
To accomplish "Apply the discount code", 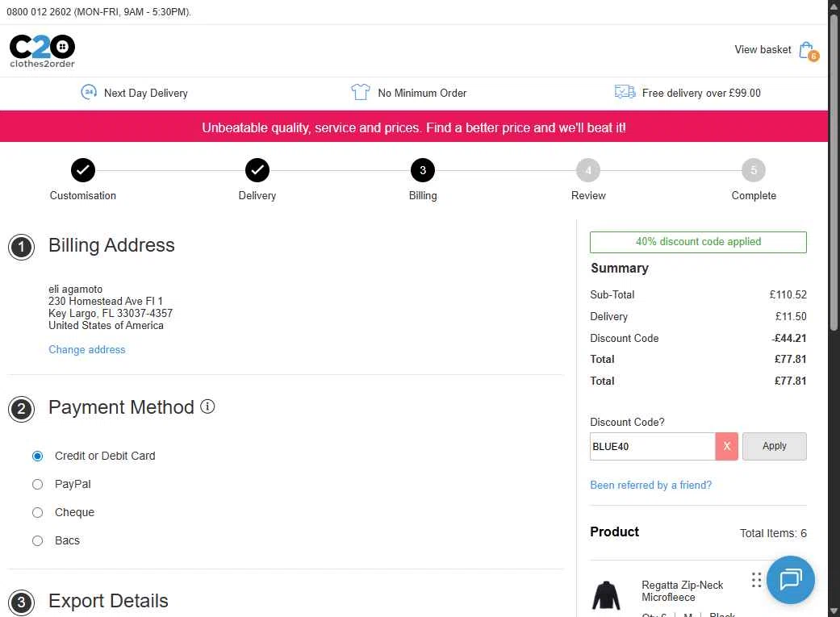I will click(774, 446).
